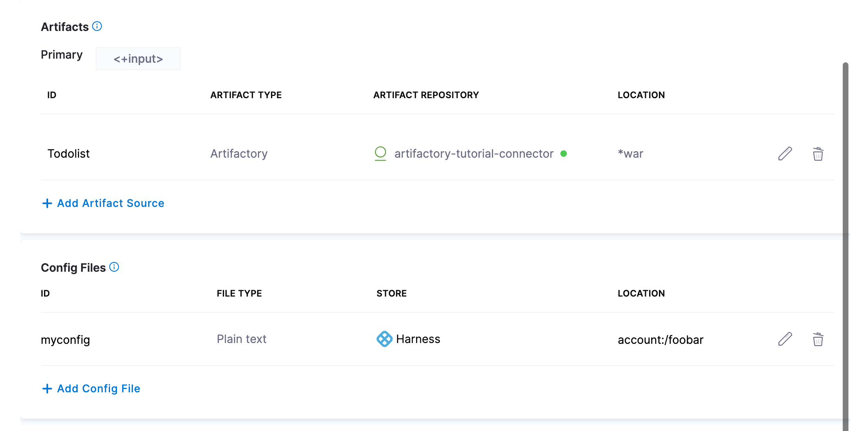Click the *war artifact location
The image size is (868, 431).
pyautogui.click(x=630, y=154)
